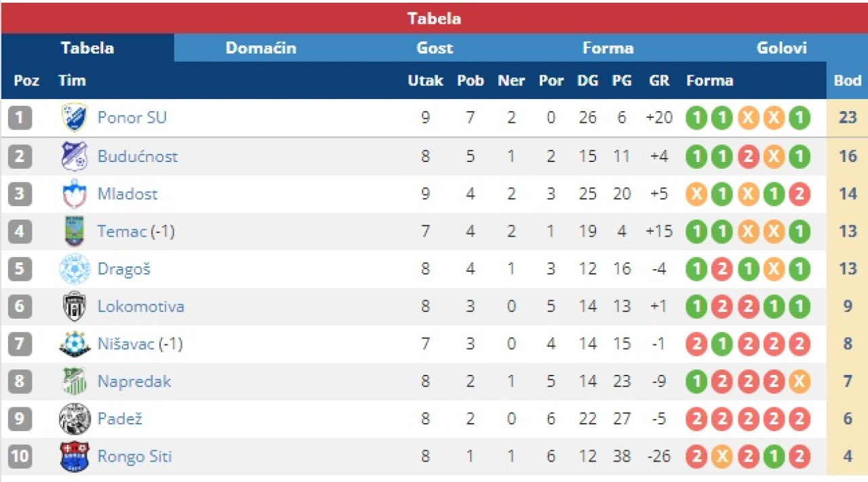Click the Lokomotiva team name
Viewport: 868px width, 482px height.
pos(140,306)
